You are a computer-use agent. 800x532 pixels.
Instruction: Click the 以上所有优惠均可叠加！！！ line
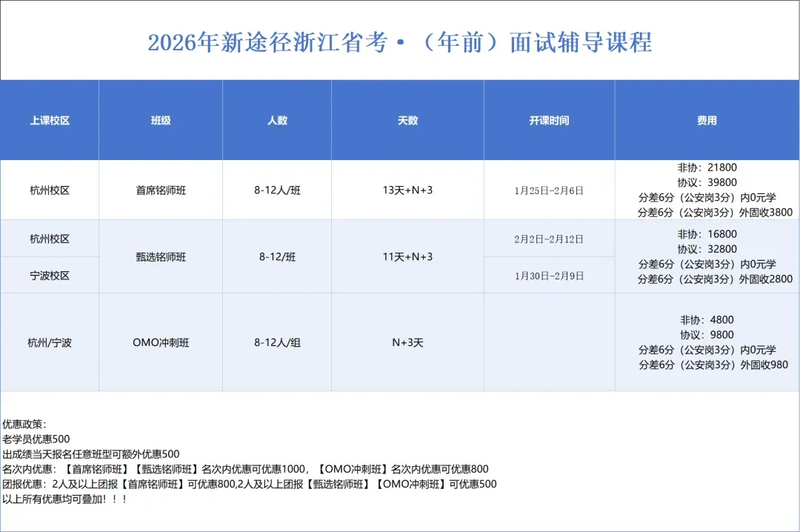pyautogui.click(x=64, y=499)
